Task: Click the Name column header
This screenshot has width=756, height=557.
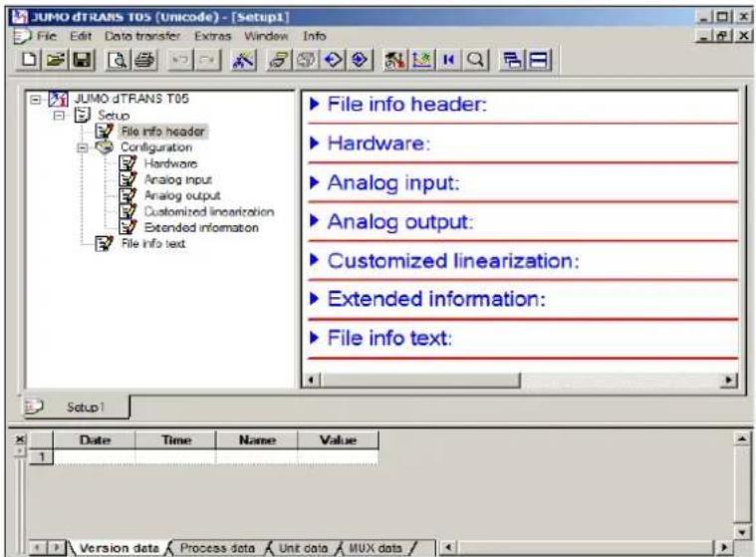Action: [x=257, y=439]
